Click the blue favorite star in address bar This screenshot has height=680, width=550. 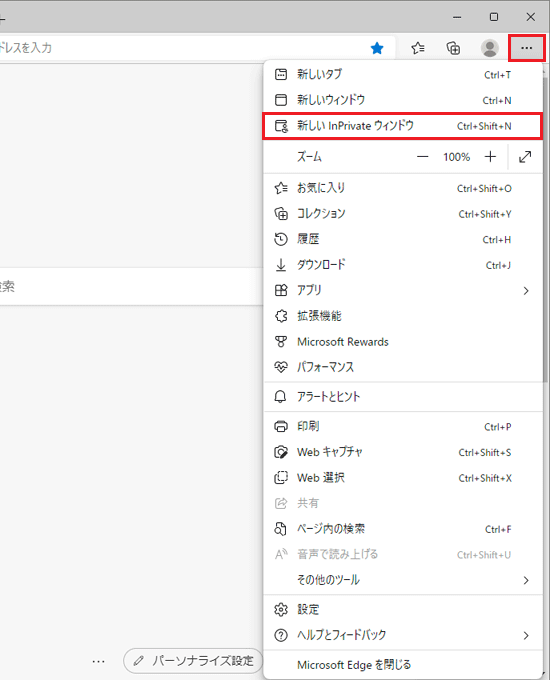pos(377,48)
